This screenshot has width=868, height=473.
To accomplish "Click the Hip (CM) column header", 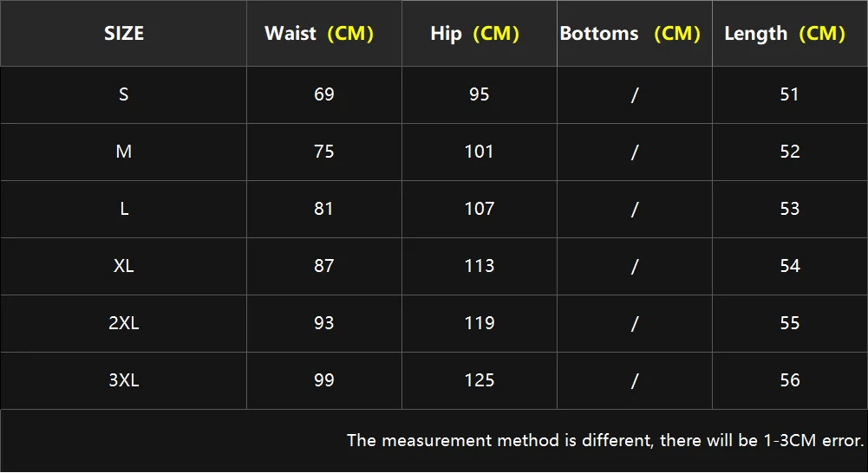I will pos(474,34).
